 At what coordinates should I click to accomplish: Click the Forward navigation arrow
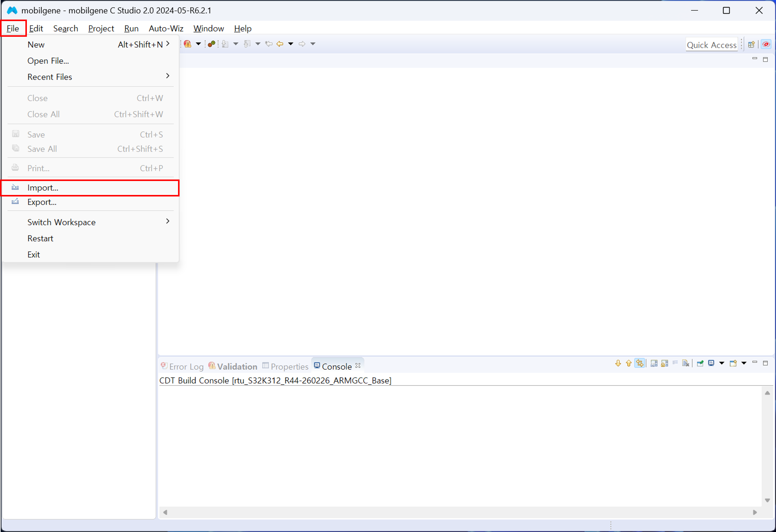tap(302, 44)
